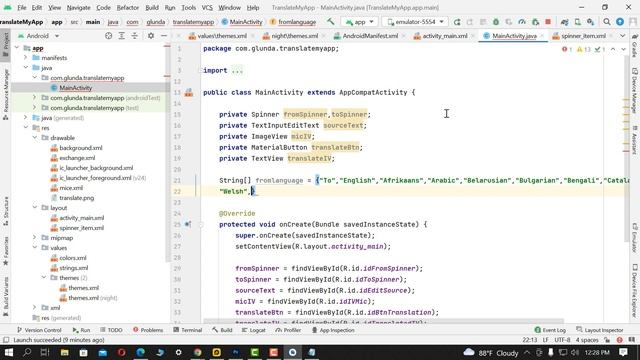Open the Terminal tool window
This screenshot has height=360, width=640.
[x=187, y=330]
